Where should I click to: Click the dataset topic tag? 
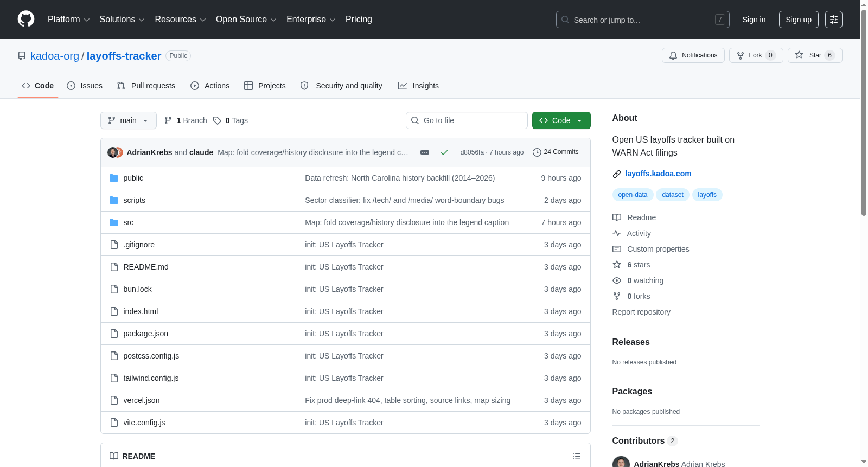pyautogui.click(x=673, y=195)
